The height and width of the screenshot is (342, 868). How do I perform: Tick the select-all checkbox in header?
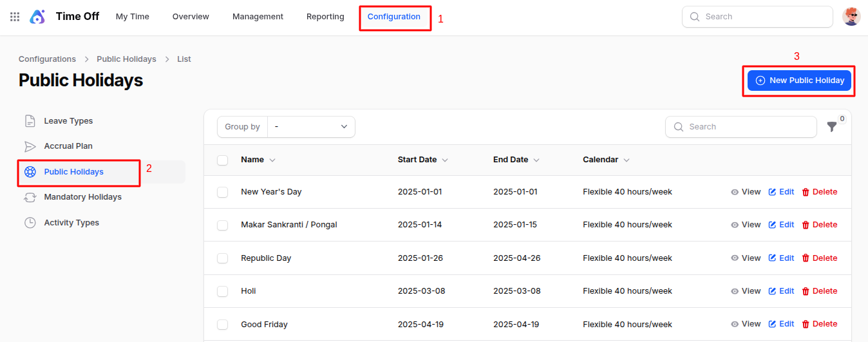click(x=223, y=160)
